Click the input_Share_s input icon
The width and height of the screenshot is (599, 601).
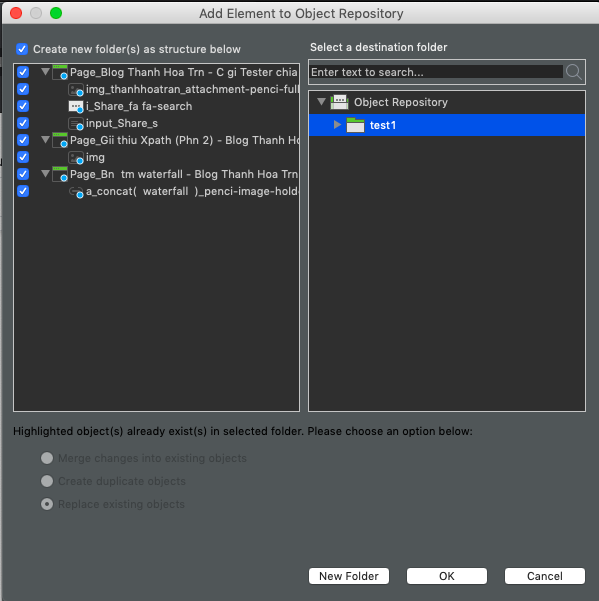(76, 123)
